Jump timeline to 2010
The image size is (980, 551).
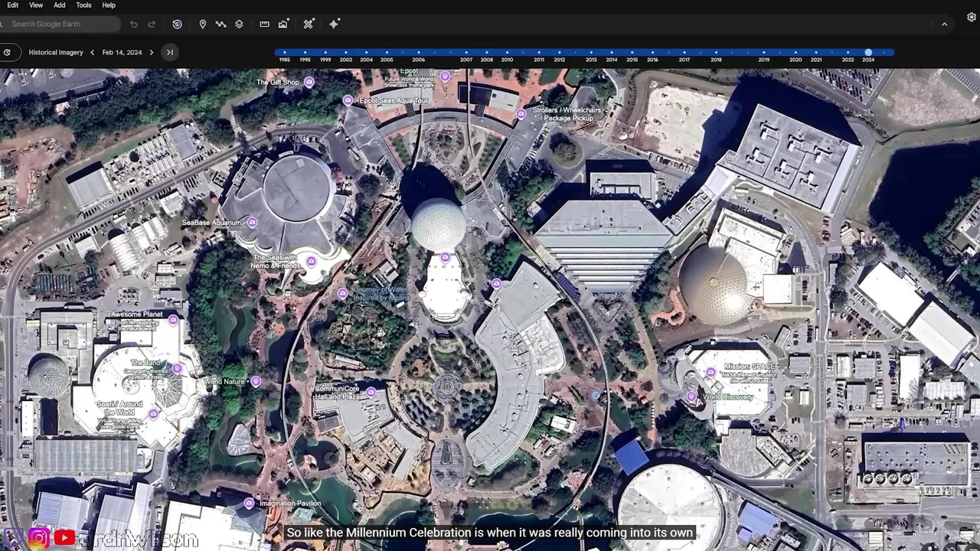[507, 59]
